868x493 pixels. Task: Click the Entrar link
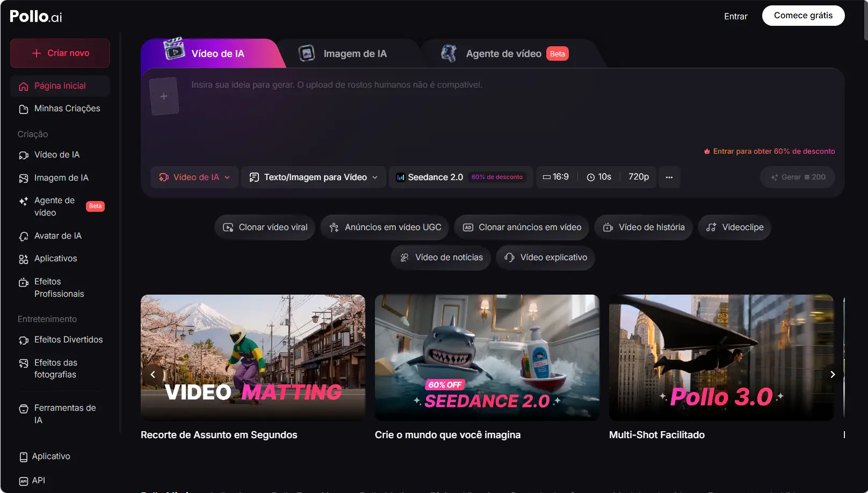point(735,16)
